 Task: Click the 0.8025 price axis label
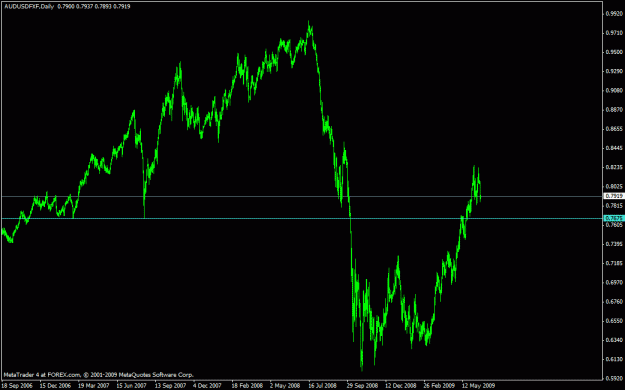(x=614, y=187)
